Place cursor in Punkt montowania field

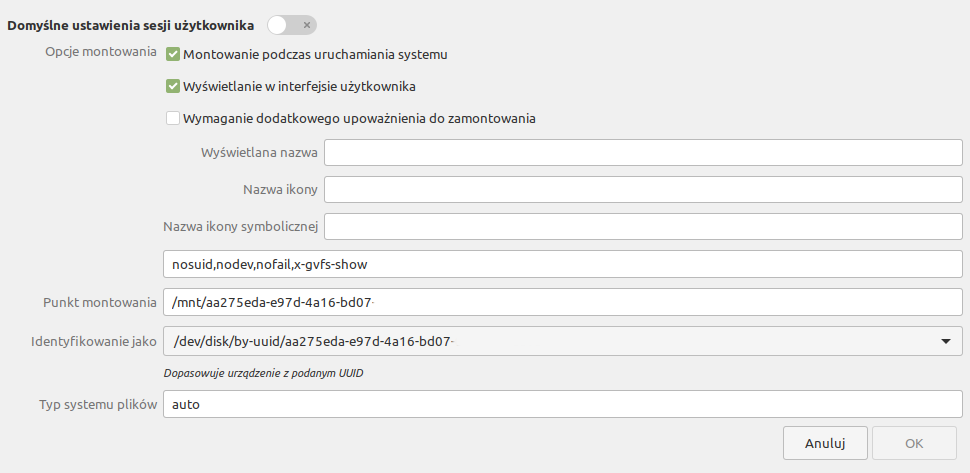point(562,302)
